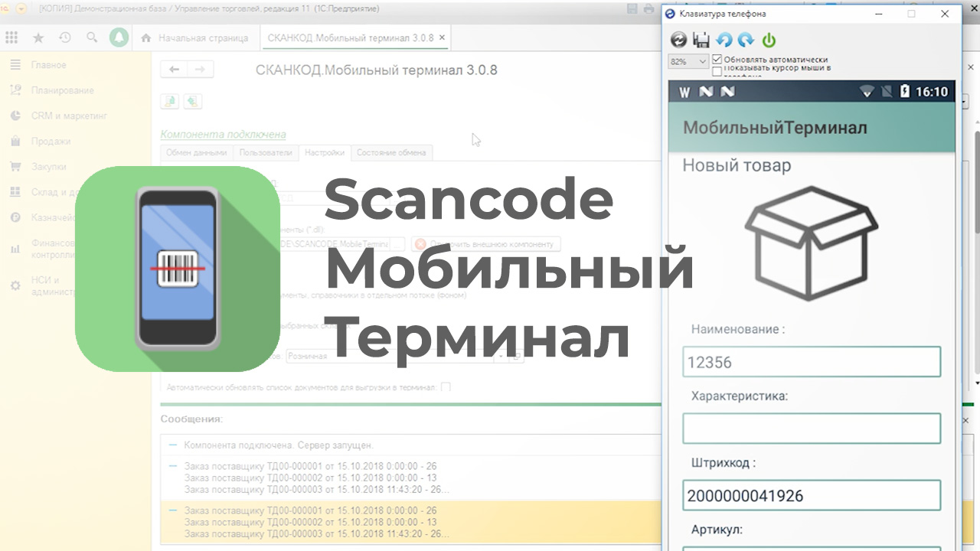980x551 pixels.
Task: Collapse the non-highlighted Заказ поставщику message group
Action: point(172,466)
